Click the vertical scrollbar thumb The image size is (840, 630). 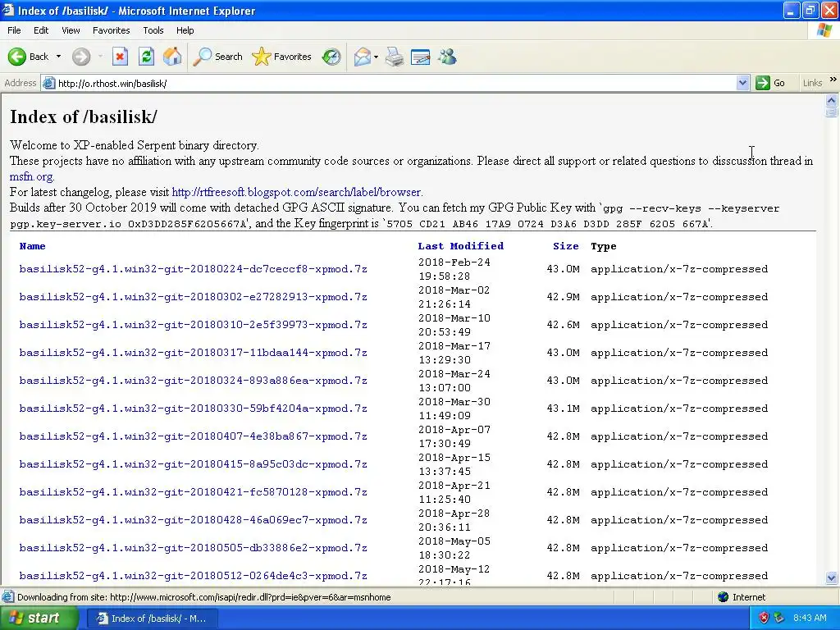click(832, 112)
